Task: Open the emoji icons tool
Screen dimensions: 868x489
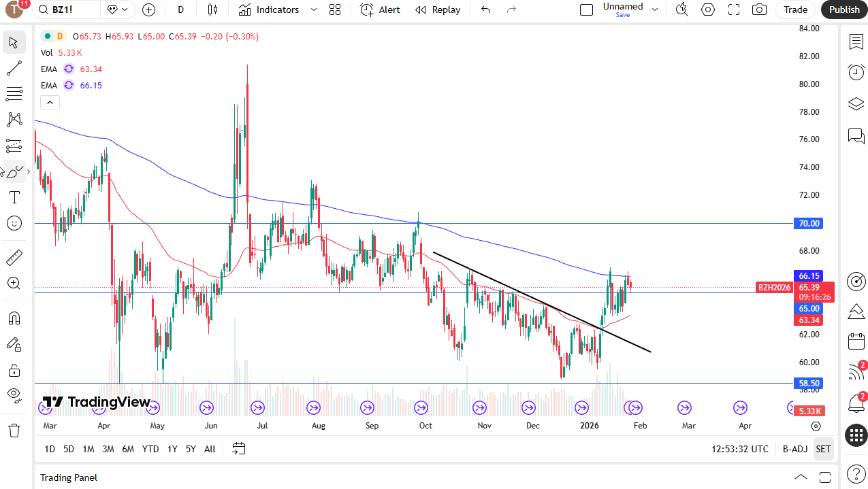Action: [x=14, y=223]
